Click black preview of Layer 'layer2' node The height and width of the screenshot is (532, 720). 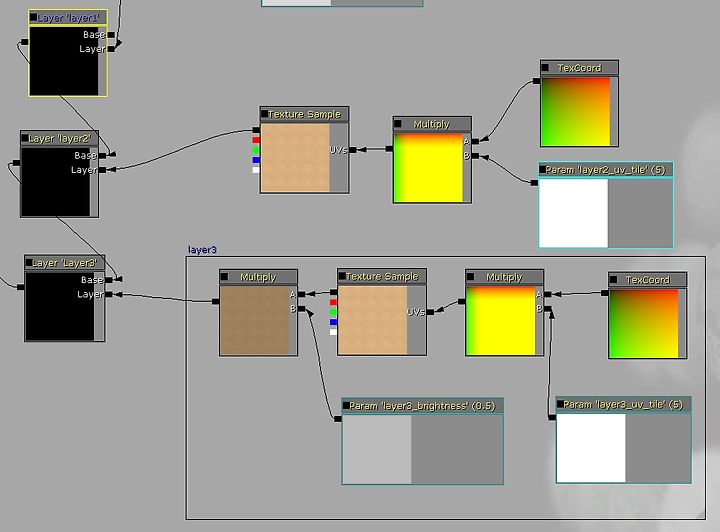coord(56,182)
